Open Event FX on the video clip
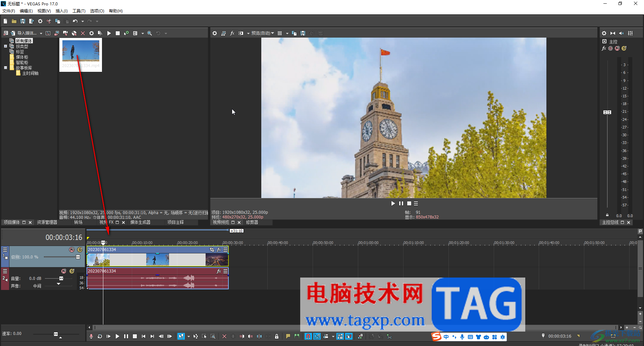Image resolution: width=644 pixels, height=346 pixels. click(219, 250)
